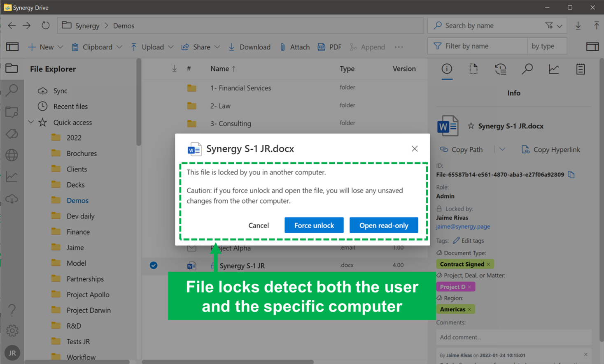Open the tags sidebar icon

[x=12, y=134]
